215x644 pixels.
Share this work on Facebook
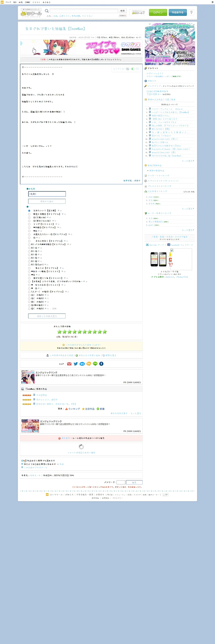101,364
